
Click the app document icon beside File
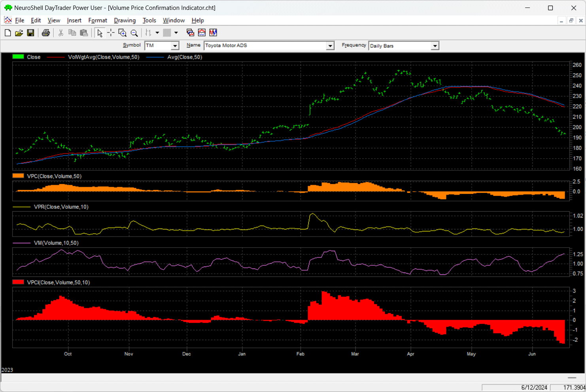tap(8, 20)
